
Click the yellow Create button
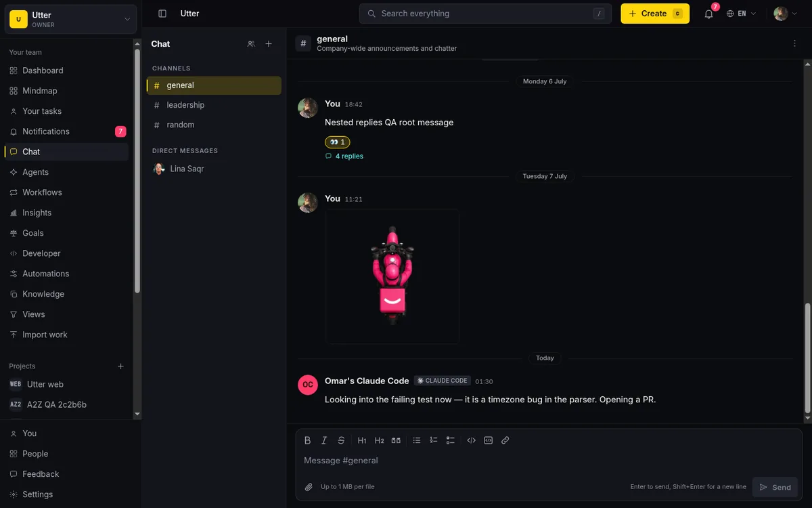pyautogui.click(x=655, y=14)
